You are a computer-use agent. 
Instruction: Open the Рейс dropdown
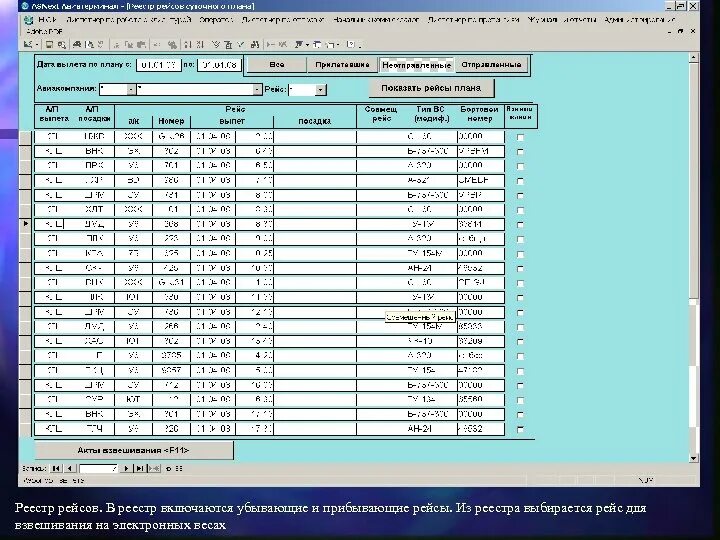321,89
